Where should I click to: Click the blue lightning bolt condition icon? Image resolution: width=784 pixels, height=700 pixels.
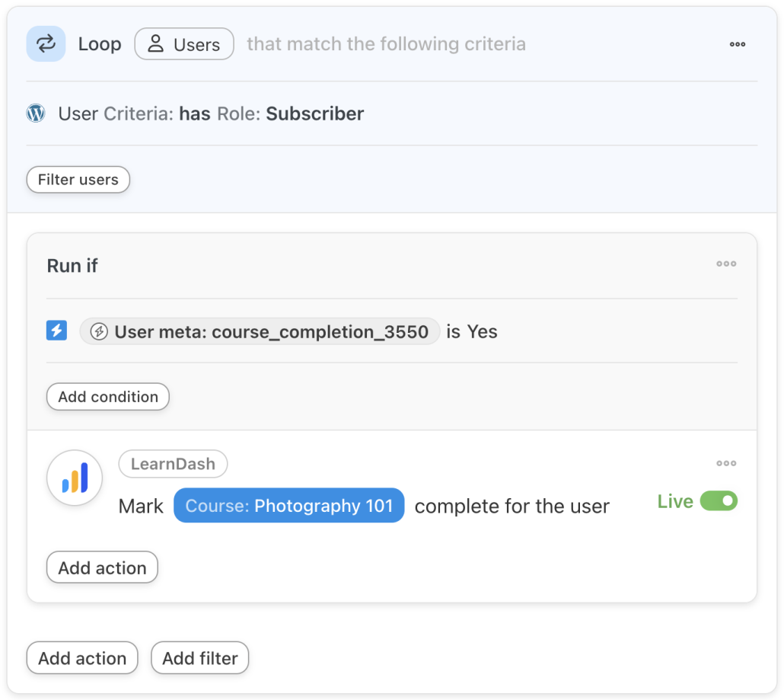56,331
